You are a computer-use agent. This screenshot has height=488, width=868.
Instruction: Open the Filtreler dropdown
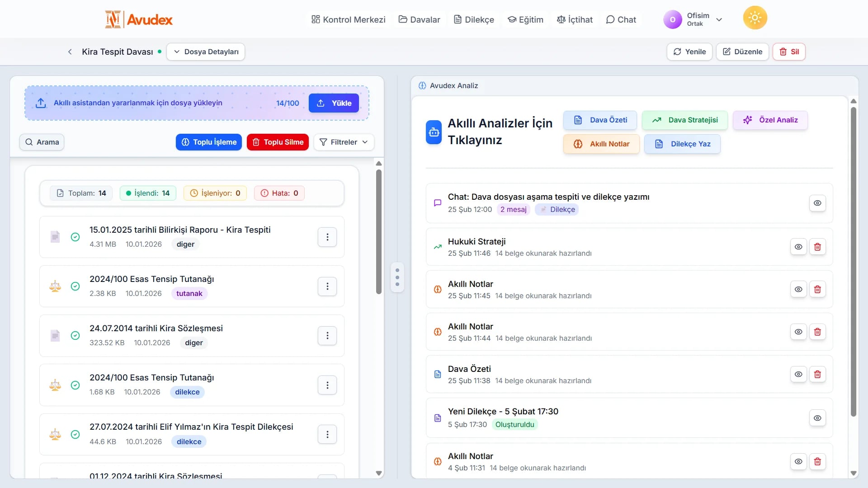point(344,142)
